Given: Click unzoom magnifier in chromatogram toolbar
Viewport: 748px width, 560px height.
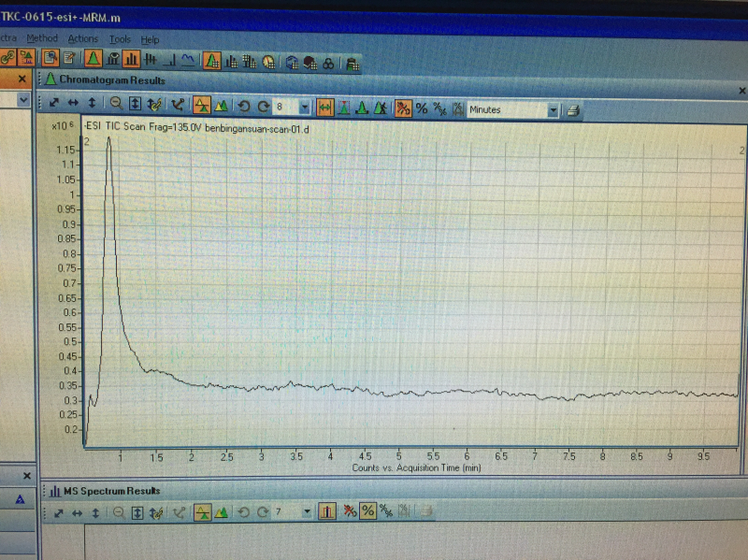Looking at the screenshot, I should 115,103.
